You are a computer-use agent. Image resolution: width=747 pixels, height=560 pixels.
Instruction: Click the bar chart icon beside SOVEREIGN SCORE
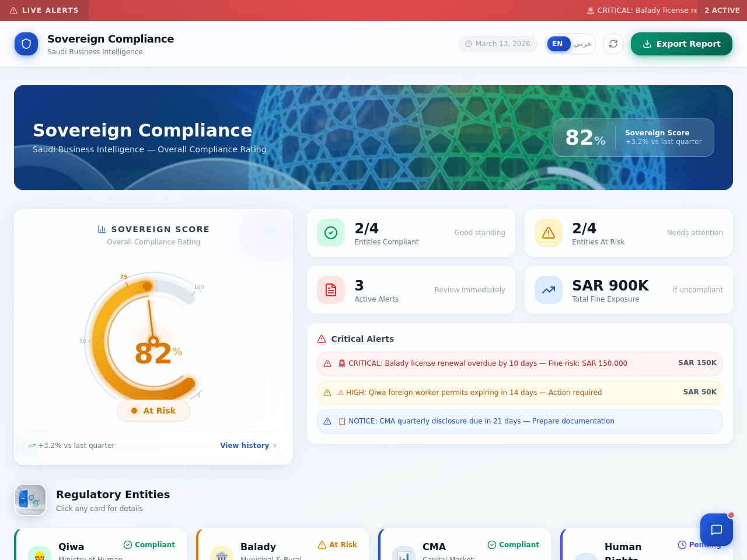[x=102, y=229]
